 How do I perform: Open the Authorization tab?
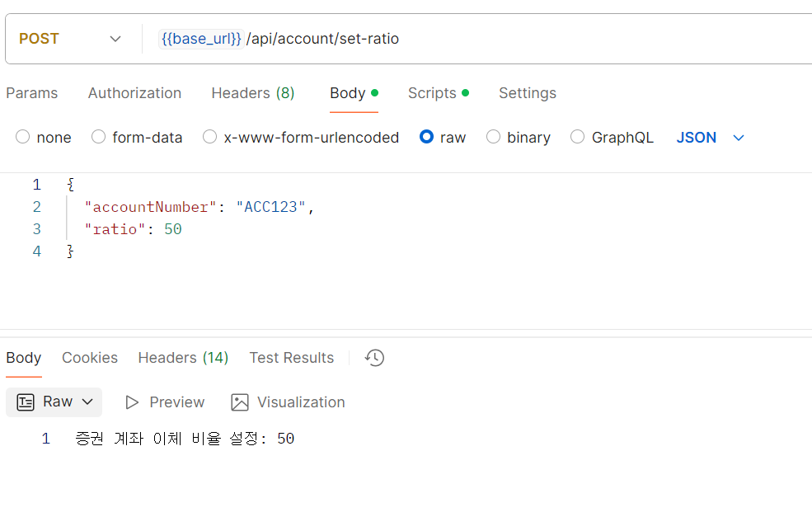pos(134,93)
